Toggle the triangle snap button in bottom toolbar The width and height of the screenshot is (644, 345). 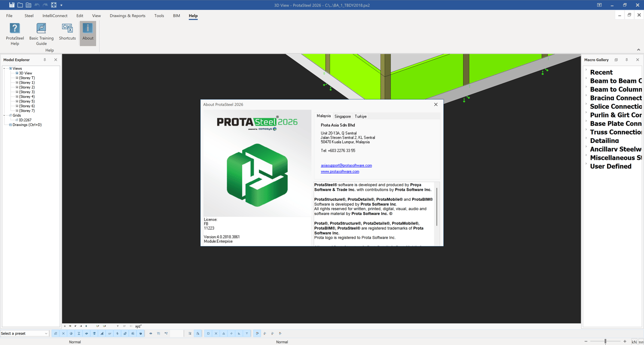[224, 333]
